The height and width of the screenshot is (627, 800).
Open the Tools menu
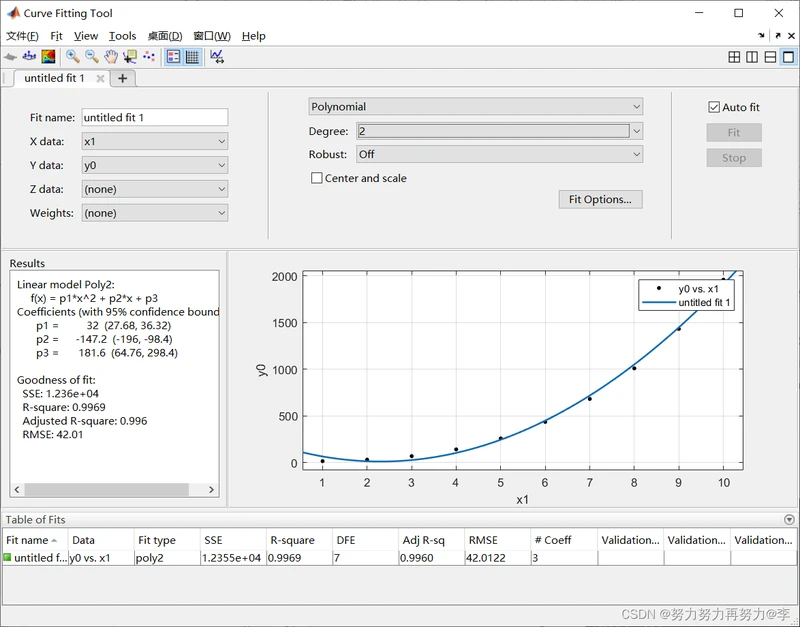(122, 36)
